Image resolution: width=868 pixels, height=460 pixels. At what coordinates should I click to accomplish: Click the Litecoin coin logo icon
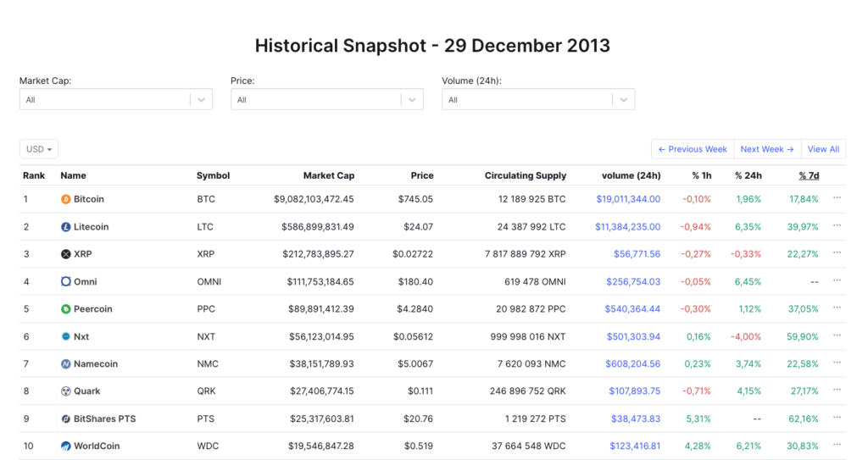click(x=66, y=227)
